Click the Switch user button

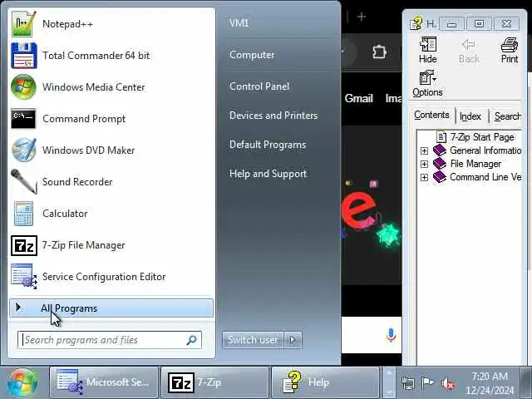pyautogui.click(x=253, y=340)
